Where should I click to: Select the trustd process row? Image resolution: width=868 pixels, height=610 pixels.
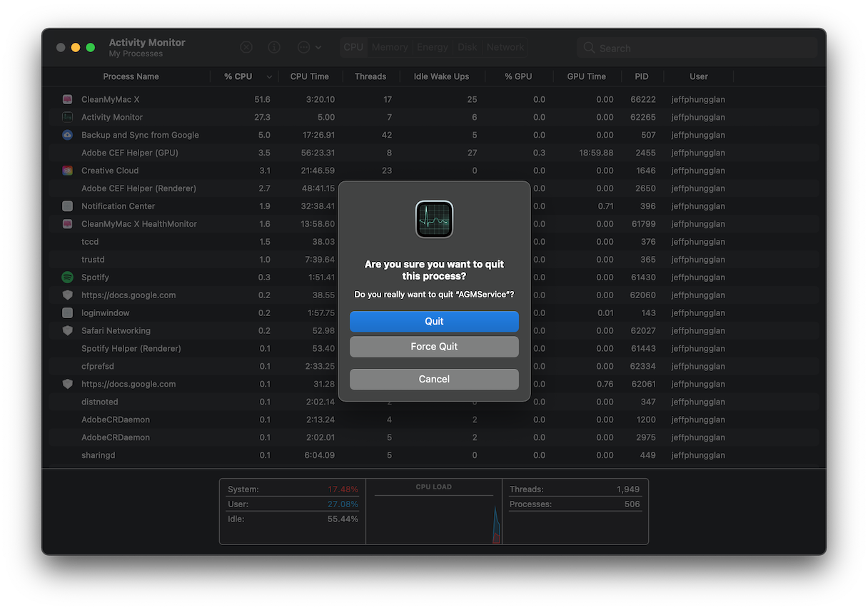(434, 260)
